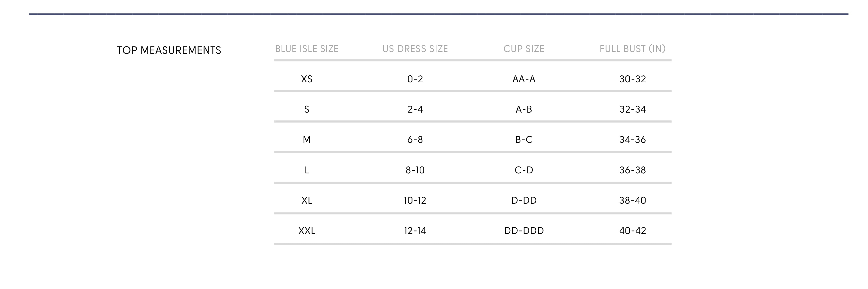
Task: Select the DD-DDD cup size cell
Action: (524, 231)
